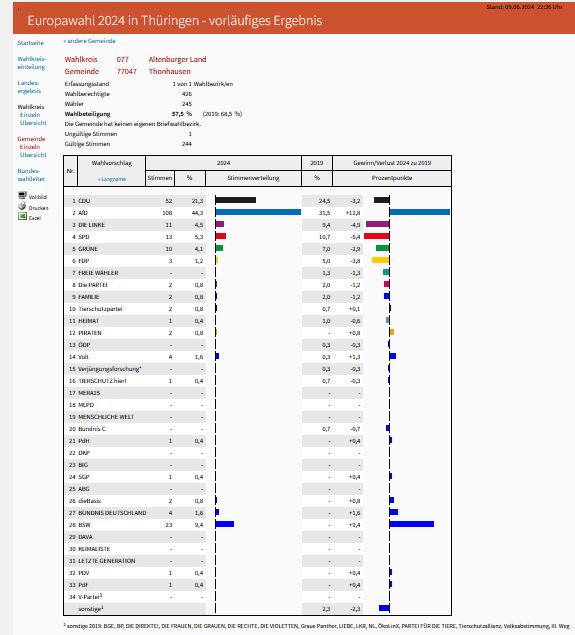Select the Bündnis C row name
Screen dimensions: 575x635
[92, 429]
